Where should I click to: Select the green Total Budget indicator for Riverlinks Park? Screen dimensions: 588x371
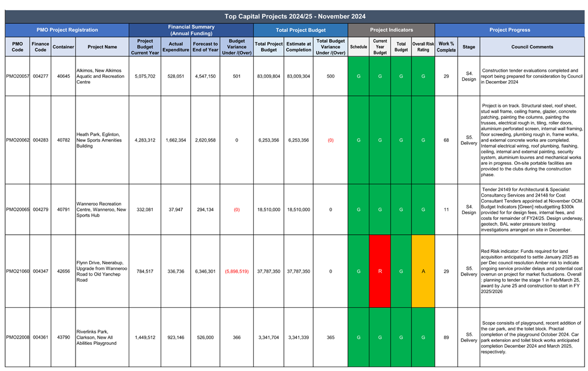pos(401,337)
